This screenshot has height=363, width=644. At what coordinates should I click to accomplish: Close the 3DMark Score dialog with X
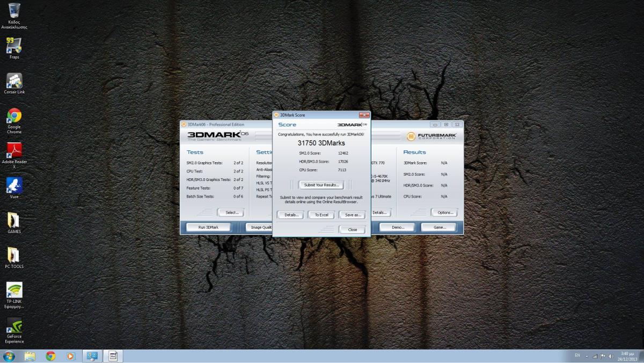click(x=364, y=115)
